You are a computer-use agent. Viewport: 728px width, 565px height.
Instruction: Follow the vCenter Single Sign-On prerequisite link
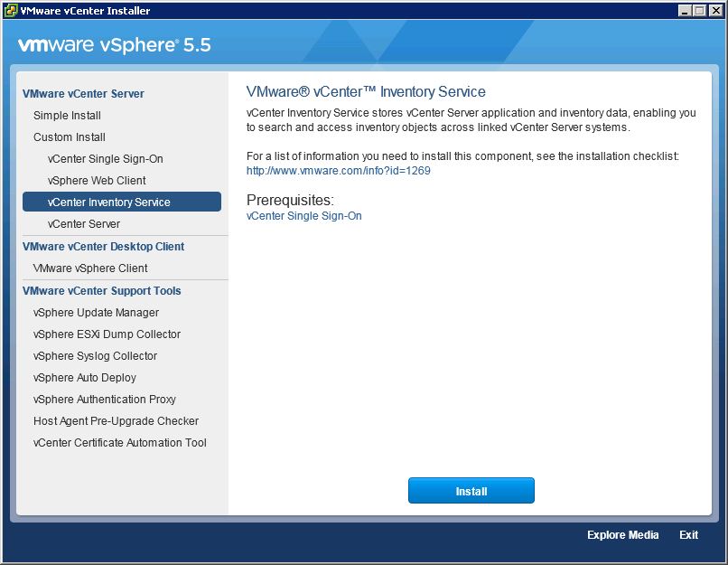[304, 216]
